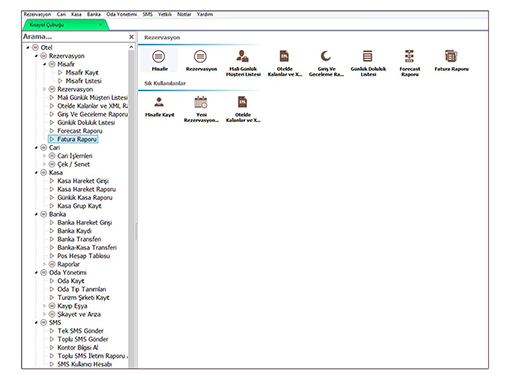Viewport: 510px width, 380px height.
Task: Clear the Arama search box with X
Action: pyautogui.click(x=131, y=37)
